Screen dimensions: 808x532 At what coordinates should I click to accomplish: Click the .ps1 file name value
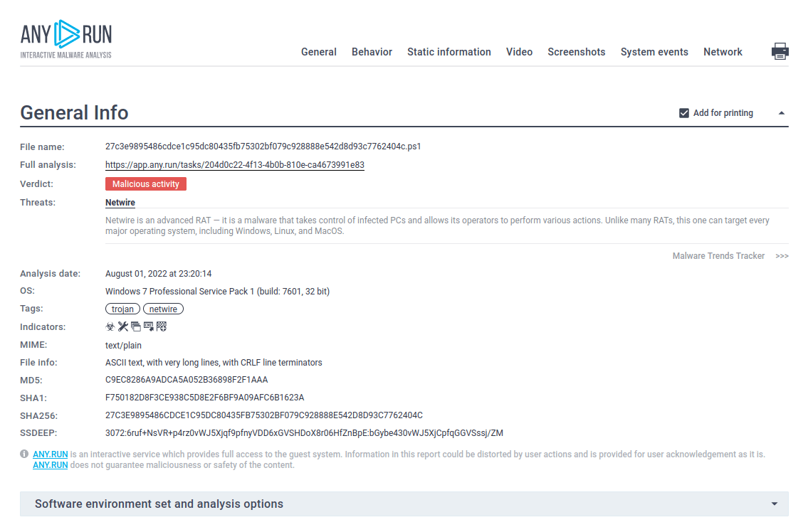[x=263, y=147]
